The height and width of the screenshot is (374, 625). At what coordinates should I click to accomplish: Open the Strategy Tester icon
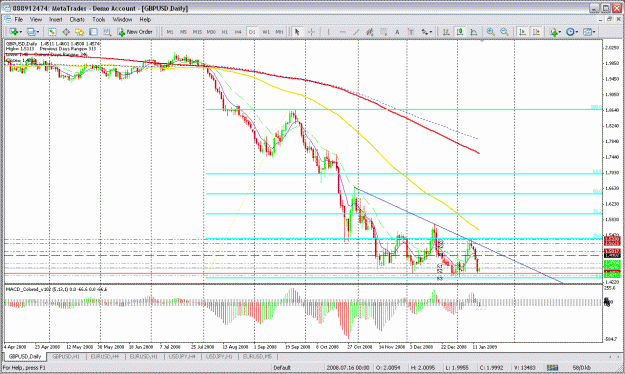(x=107, y=32)
